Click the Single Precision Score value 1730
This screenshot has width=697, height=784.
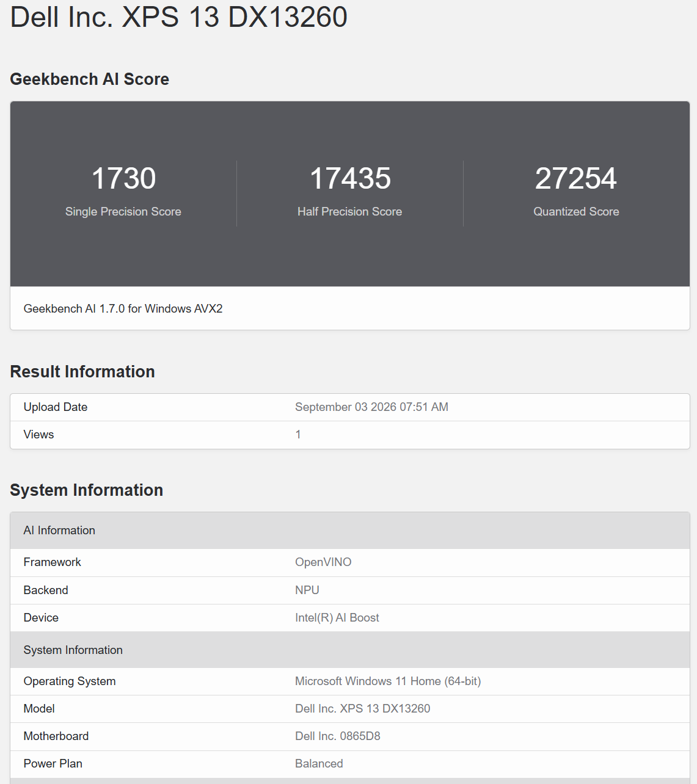(123, 178)
